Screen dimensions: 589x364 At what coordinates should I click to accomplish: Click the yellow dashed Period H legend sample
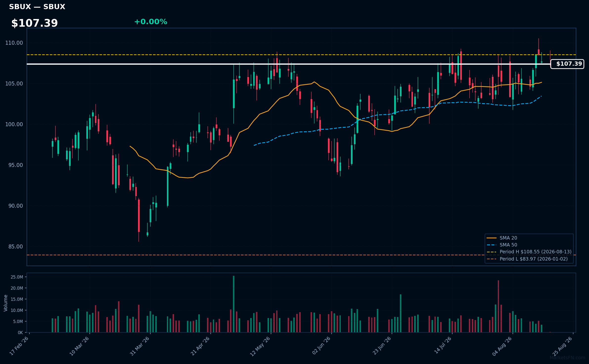[x=492, y=252]
